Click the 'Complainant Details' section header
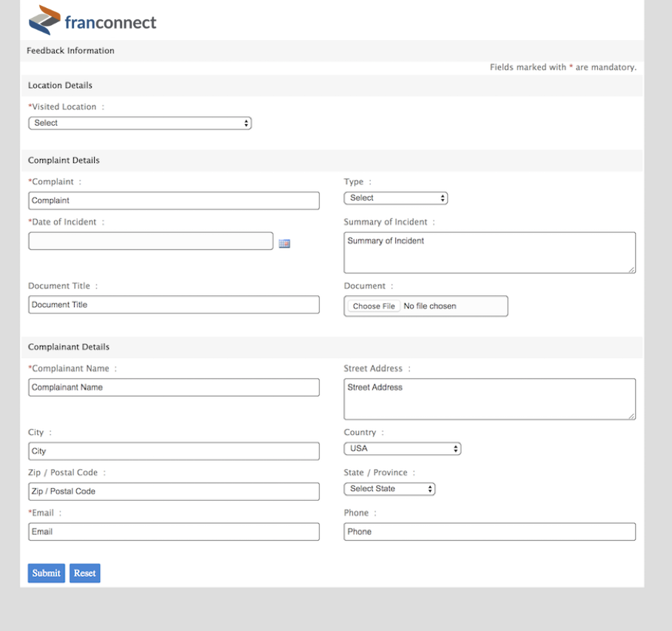 [69, 347]
